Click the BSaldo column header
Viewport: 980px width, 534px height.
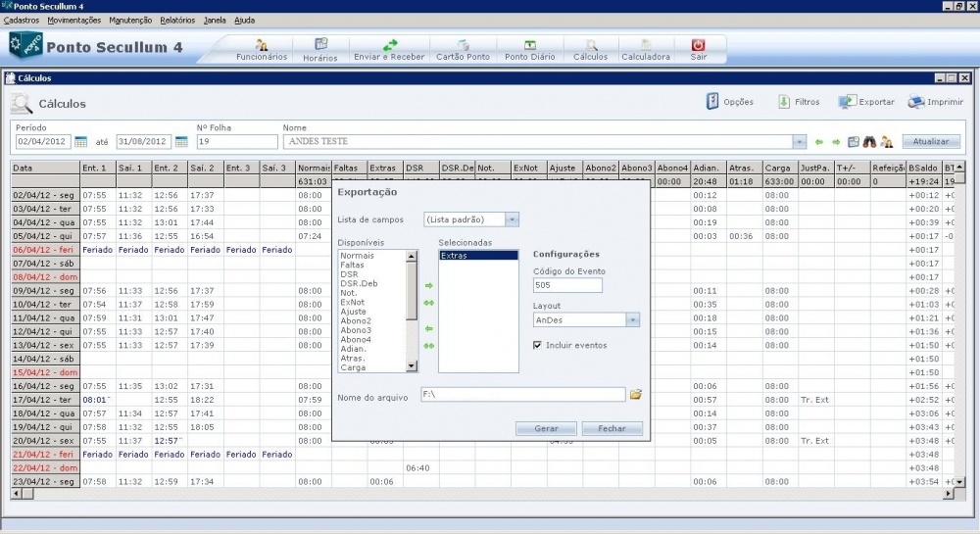coord(924,168)
